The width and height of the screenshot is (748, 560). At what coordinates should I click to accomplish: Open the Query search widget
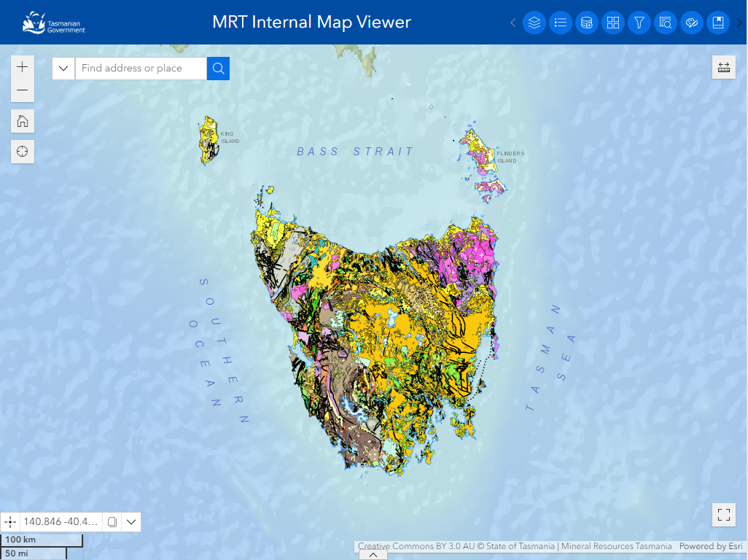click(x=666, y=23)
